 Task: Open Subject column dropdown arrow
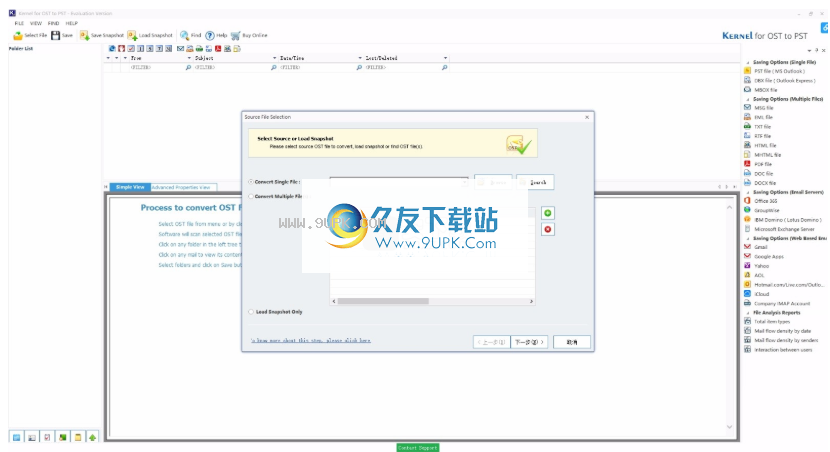[x=274, y=58]
